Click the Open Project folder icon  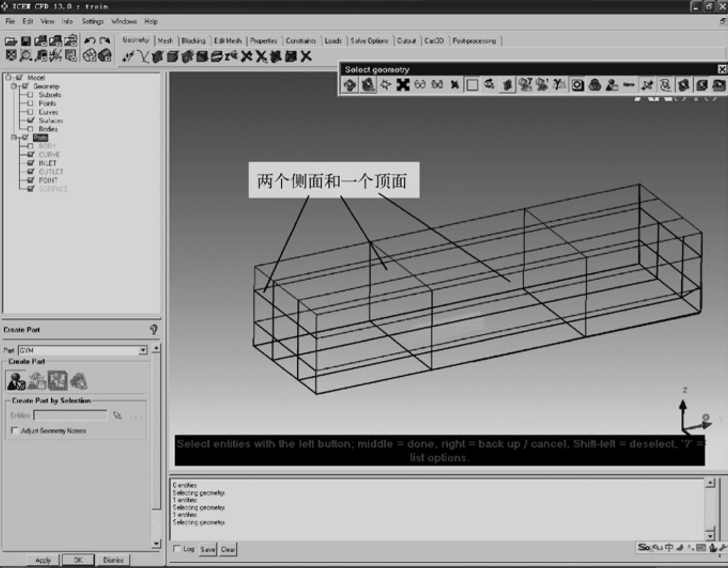point(10,41)
